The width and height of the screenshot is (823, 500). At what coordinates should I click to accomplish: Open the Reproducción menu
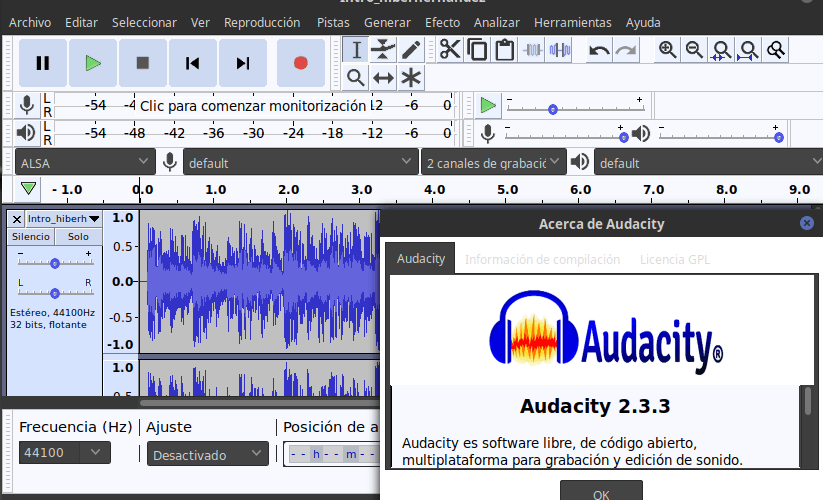(x=262, y=23)
